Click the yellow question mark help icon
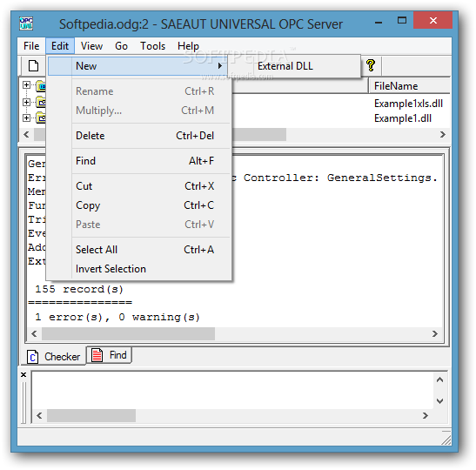 click(x=371, y=65)
